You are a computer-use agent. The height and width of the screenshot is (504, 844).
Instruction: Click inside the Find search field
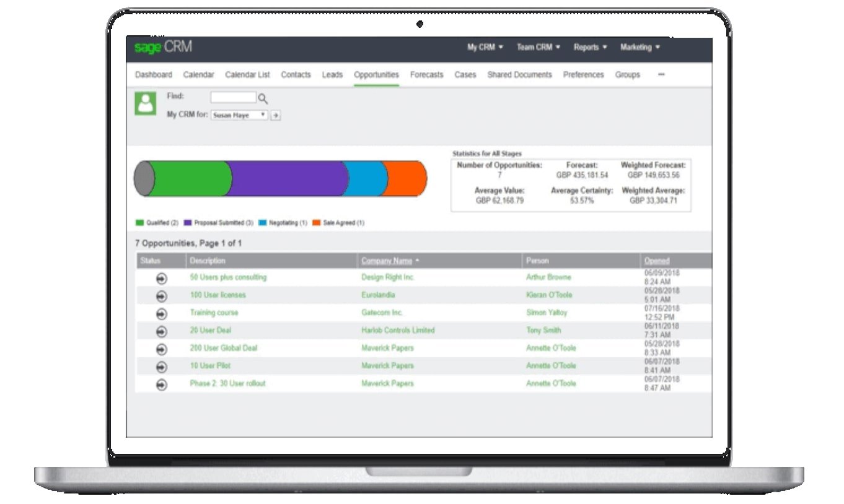click(234, 97)
